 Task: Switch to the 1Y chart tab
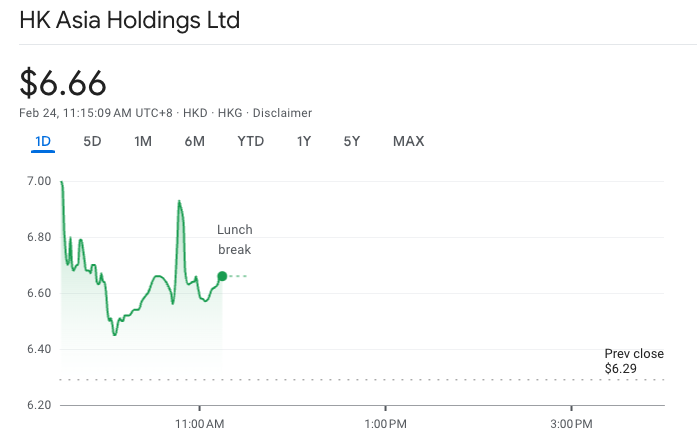click(x=304, y=141)
